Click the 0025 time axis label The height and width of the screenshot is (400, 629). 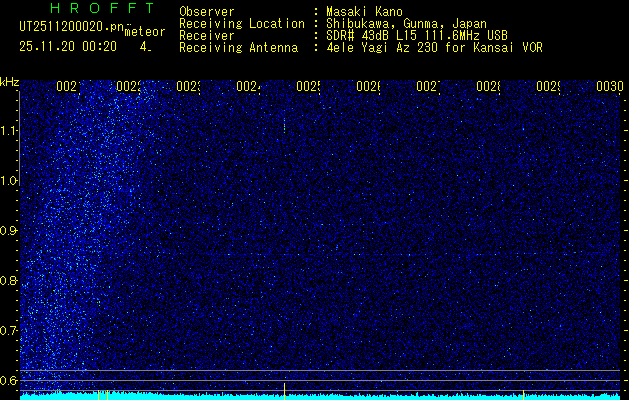coord(308,86)
